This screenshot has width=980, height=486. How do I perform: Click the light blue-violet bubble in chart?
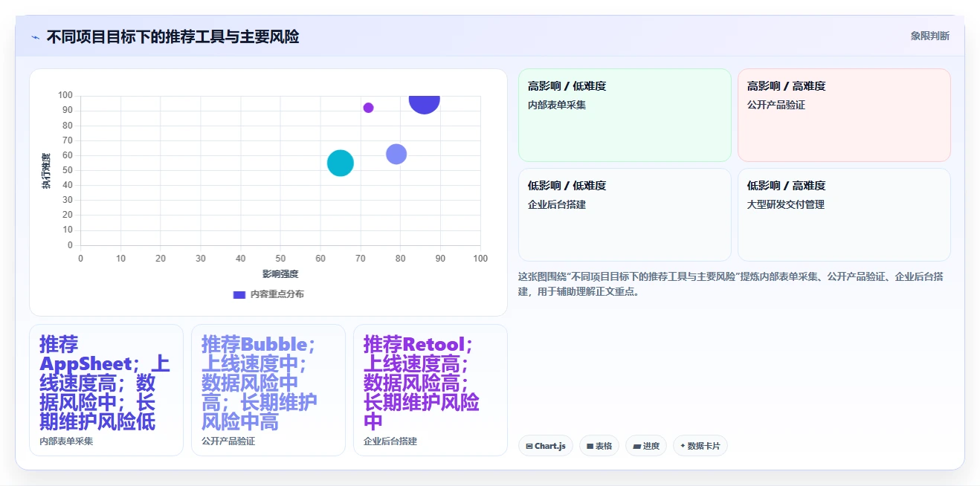[396, 155]
